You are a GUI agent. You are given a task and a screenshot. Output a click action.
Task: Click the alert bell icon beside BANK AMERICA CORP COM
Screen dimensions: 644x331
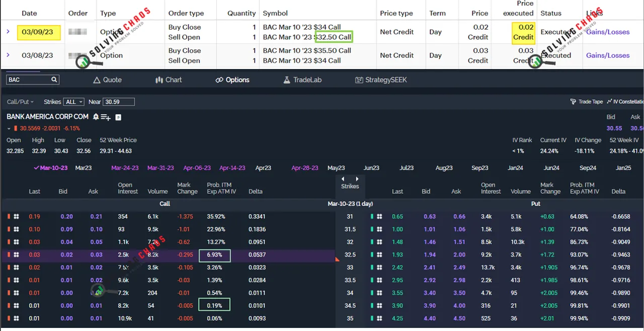click(x=95, y=116)
